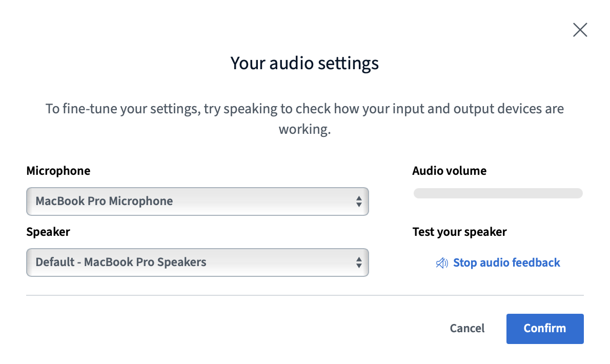Click the Test your speaker heading

(x=459, y=232)
